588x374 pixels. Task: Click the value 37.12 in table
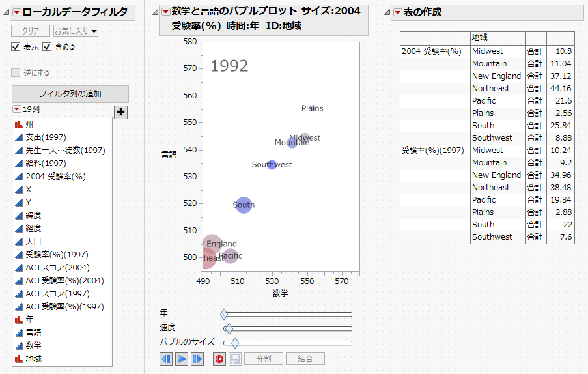click(x=561, y=76)
